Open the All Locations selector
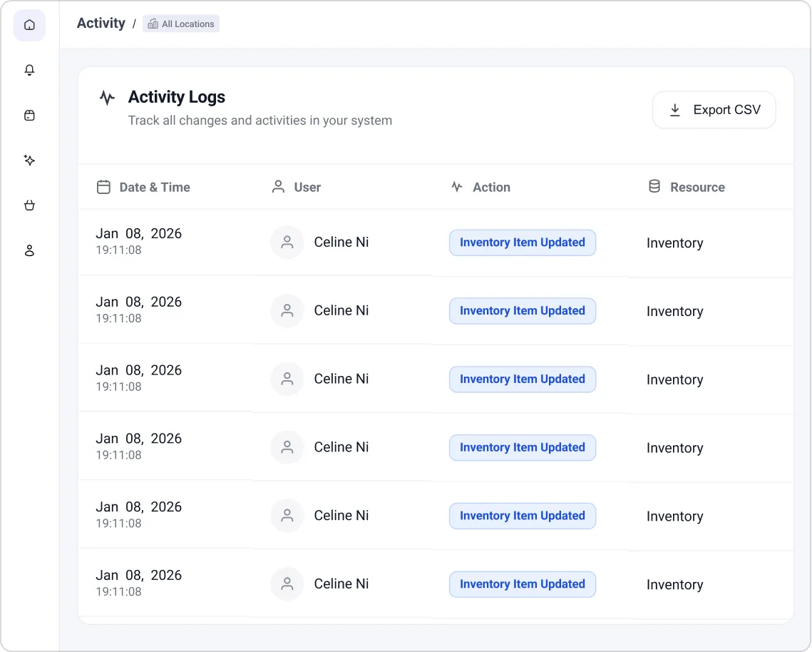Viewport: 812px width, 652px height. pyautogui.click(x=181, y=24)
